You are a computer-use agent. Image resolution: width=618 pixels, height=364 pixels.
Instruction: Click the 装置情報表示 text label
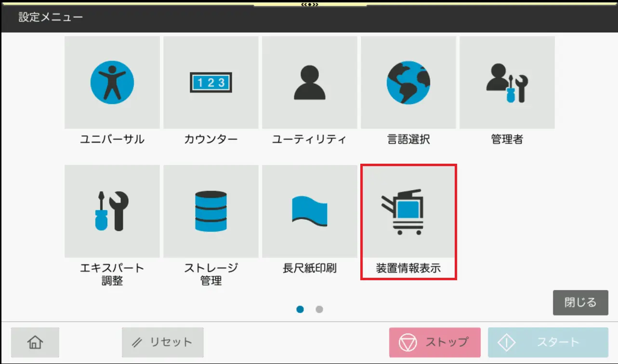point(408,268)
